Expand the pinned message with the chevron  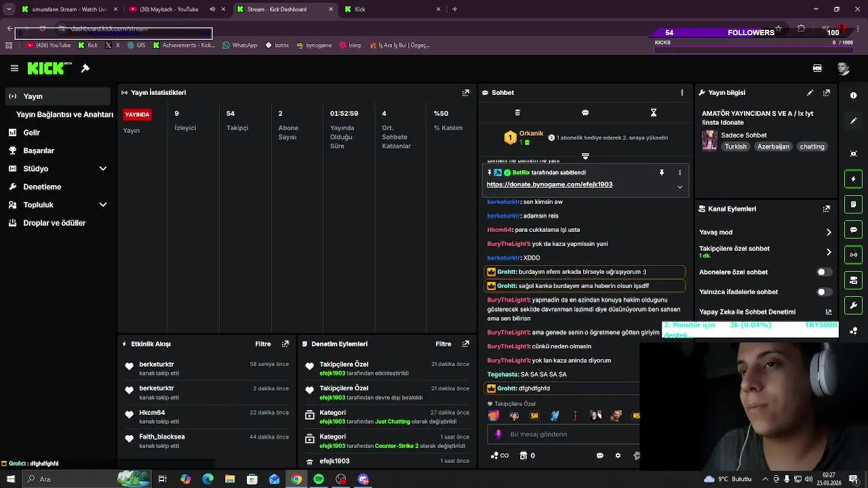tap(679, 187)
